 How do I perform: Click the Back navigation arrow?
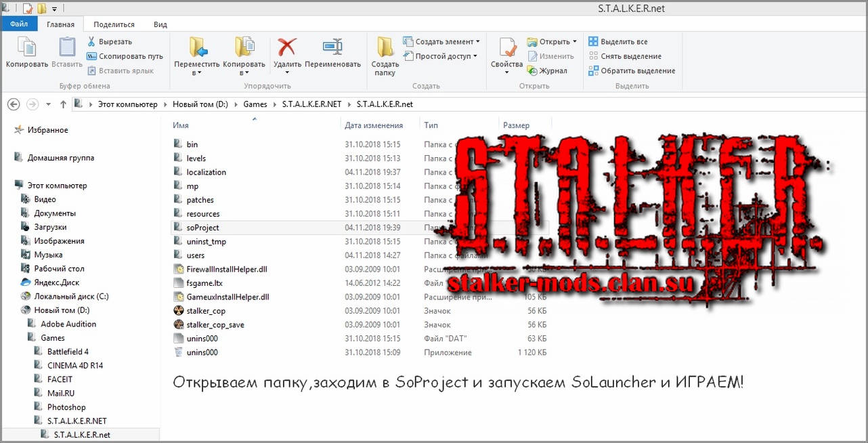click(x=14, y=104)
